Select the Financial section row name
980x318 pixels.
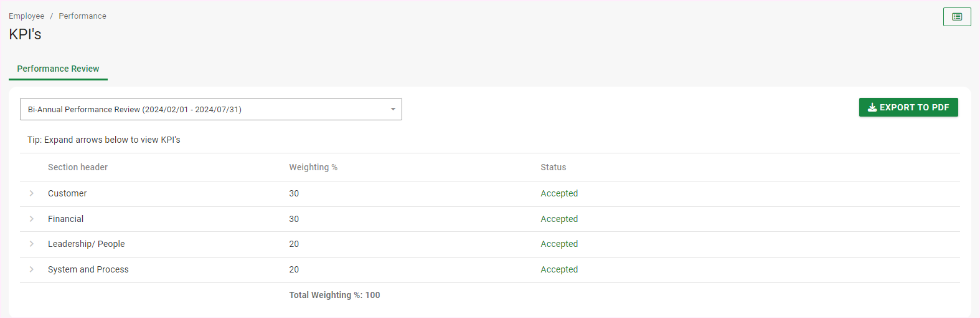pyautogui.click(x=65, y=219)
